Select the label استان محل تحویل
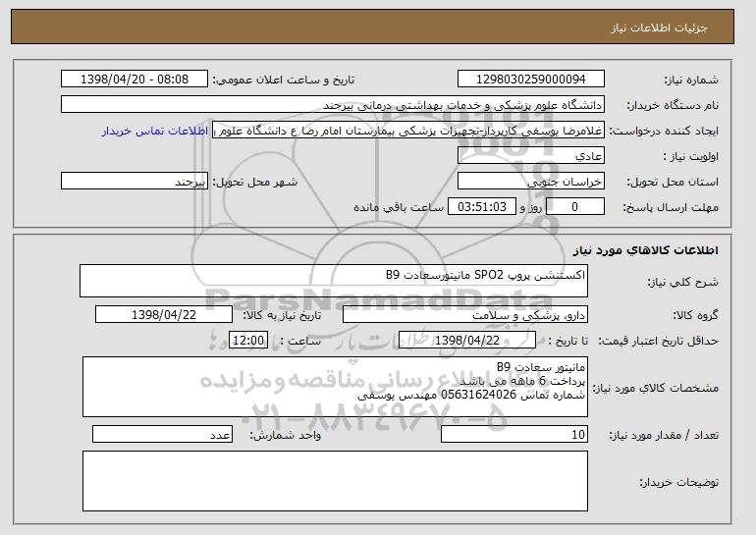756x535 pixels. click(x=673, y=183)
